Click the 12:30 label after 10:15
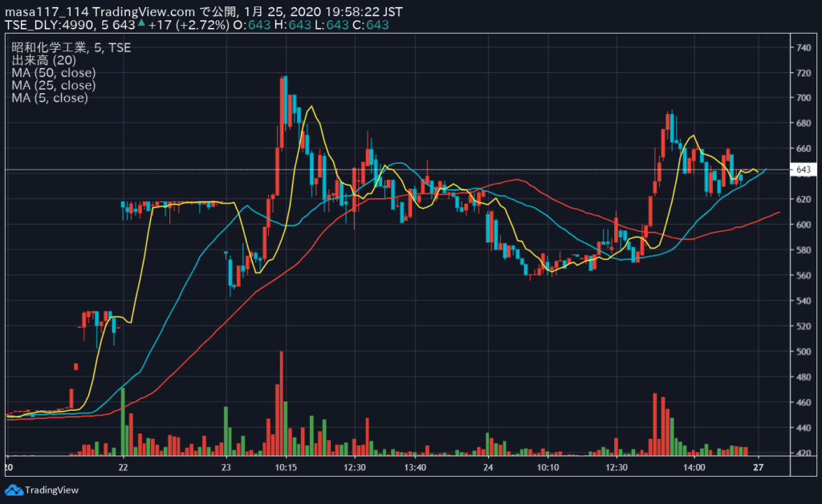This screenshot has width=822, height=504. click(x=355, y=467)
